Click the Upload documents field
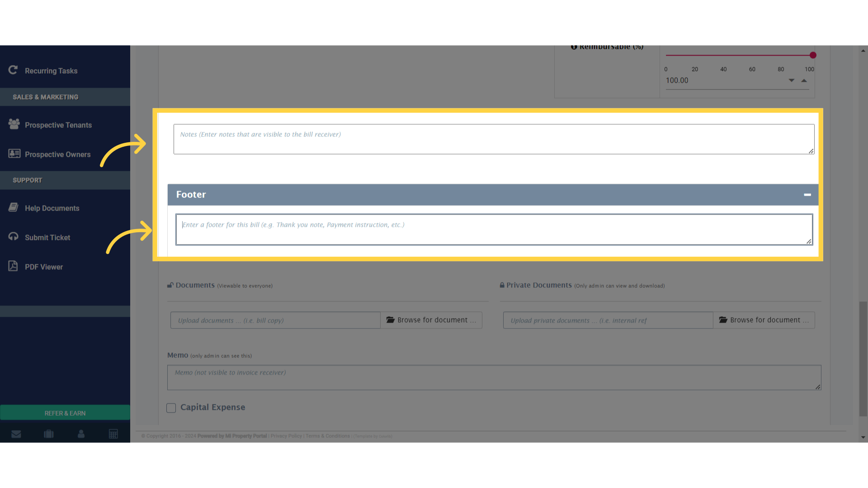868x488 pixels. [275, 320]
